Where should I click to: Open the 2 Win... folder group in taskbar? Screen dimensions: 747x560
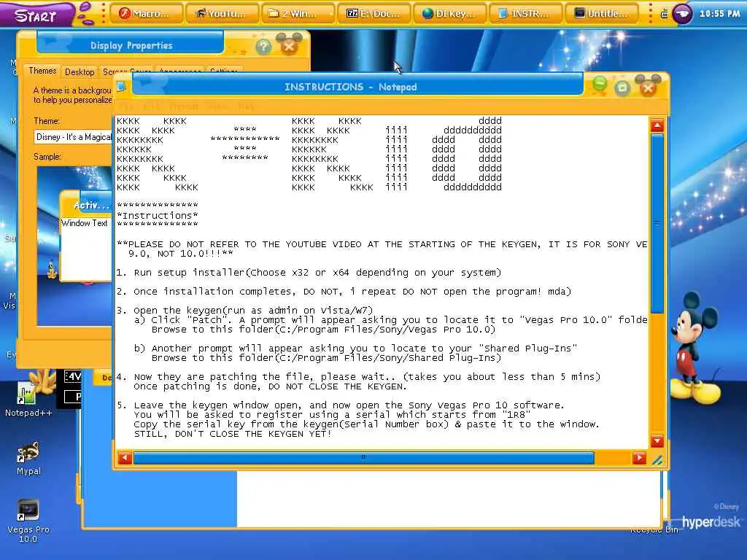coord(298,14)
